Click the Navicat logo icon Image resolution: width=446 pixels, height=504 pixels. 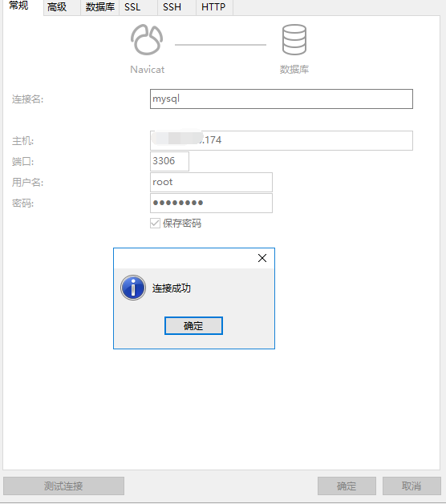tap(147, 40)
